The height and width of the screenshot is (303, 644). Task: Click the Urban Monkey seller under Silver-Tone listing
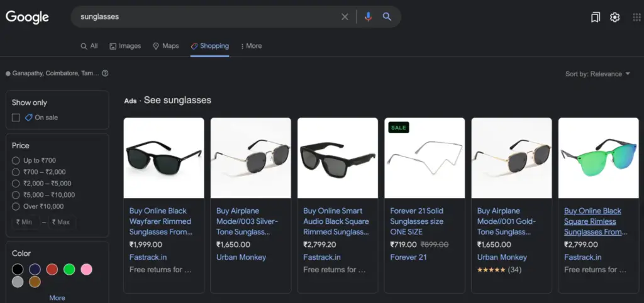[241, 258]
